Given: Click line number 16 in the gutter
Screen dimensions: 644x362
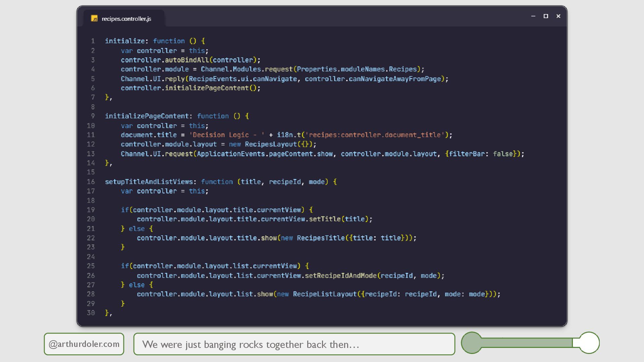Looking at the screenshot, I should tap(91, 182).
